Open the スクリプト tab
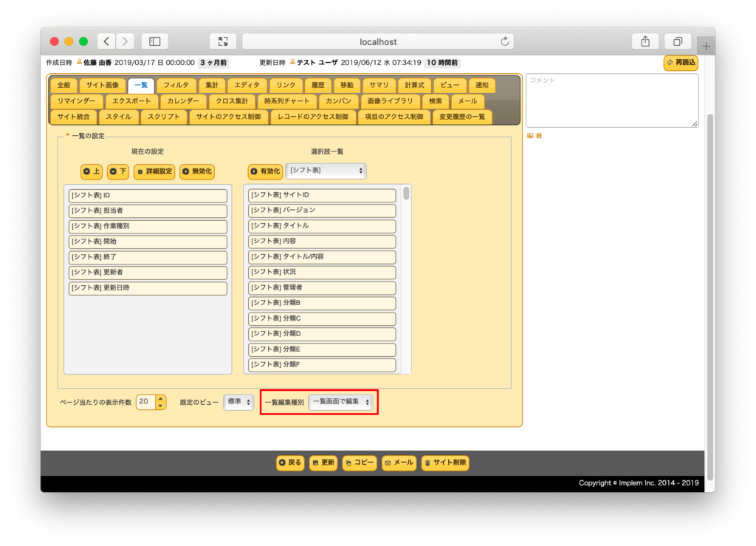 coord(163,117)
